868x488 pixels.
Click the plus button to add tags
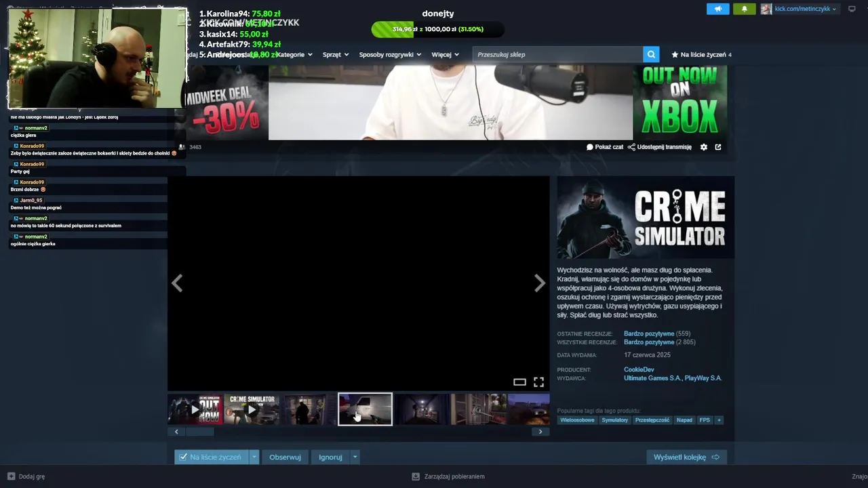(x=719, y=420)
